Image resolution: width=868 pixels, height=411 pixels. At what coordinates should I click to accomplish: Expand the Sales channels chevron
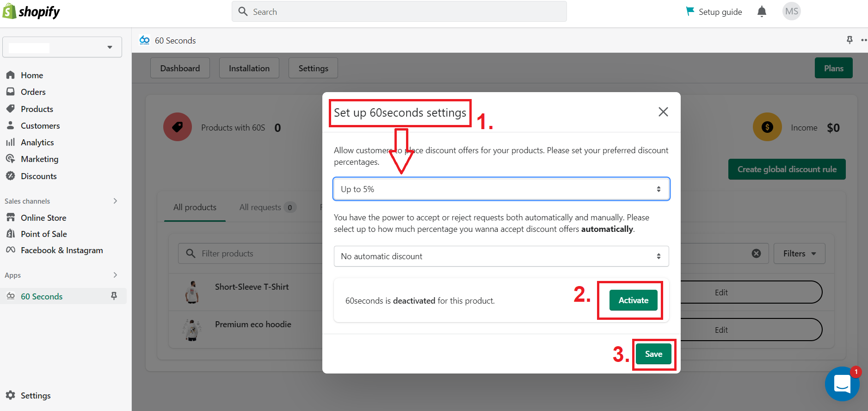115,201
